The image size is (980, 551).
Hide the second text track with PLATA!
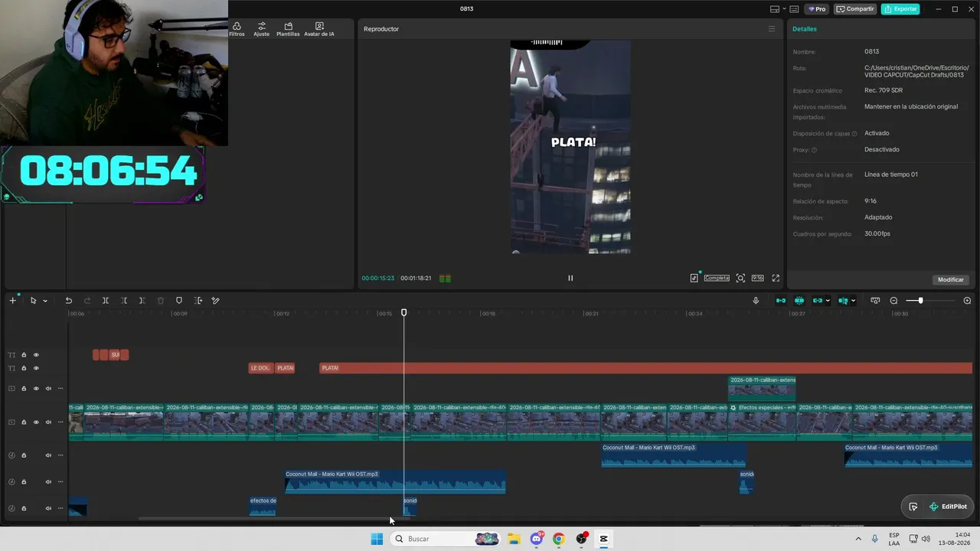coord(36,368)
